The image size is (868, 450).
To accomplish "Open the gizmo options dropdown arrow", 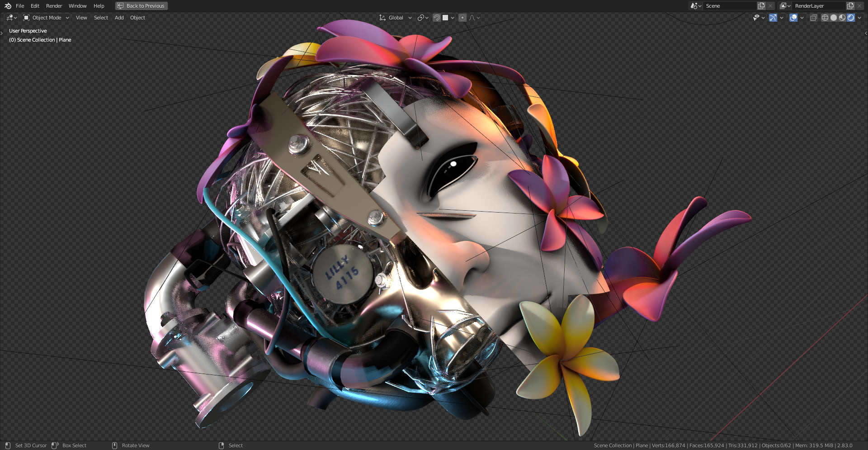I will tap(781, 18).
